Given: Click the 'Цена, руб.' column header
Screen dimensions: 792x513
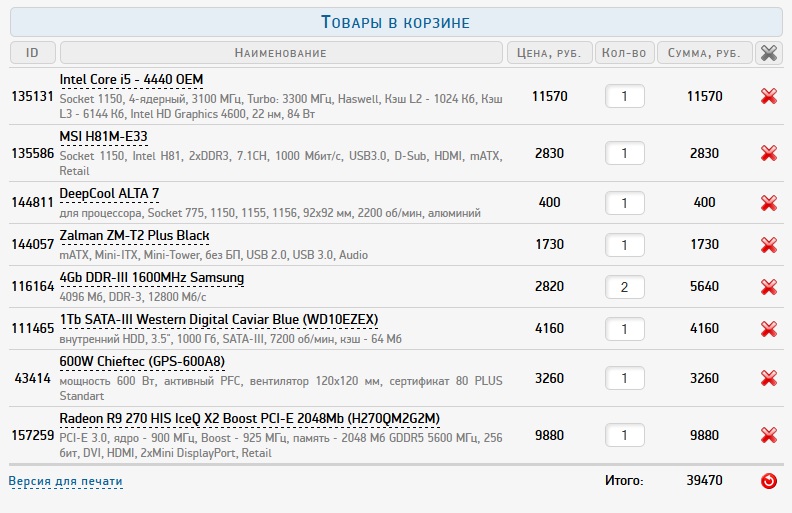Looking at the screenshot, I should coord(550,53).
